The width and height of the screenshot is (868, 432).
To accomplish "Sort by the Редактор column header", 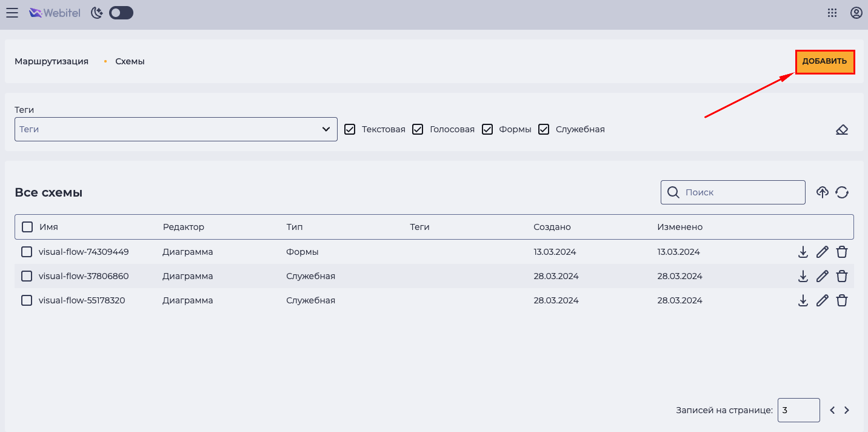I will point(184,227).
